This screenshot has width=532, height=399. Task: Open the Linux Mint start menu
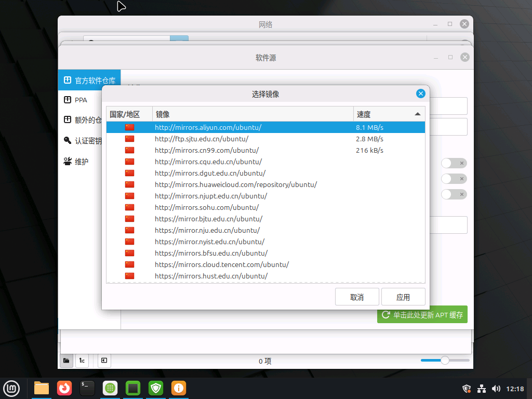tap(11, 389)
